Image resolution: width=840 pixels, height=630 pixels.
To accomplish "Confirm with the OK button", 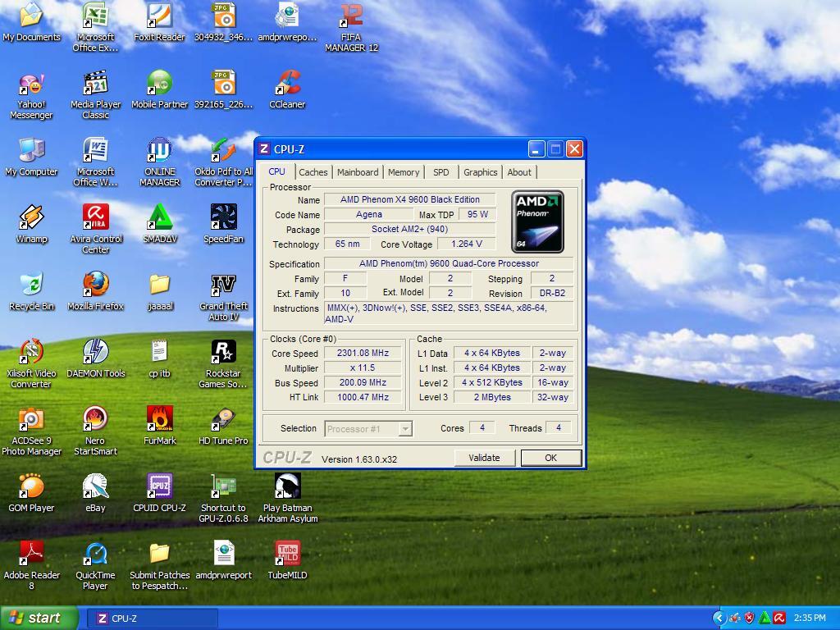I will tap(550, 458).
